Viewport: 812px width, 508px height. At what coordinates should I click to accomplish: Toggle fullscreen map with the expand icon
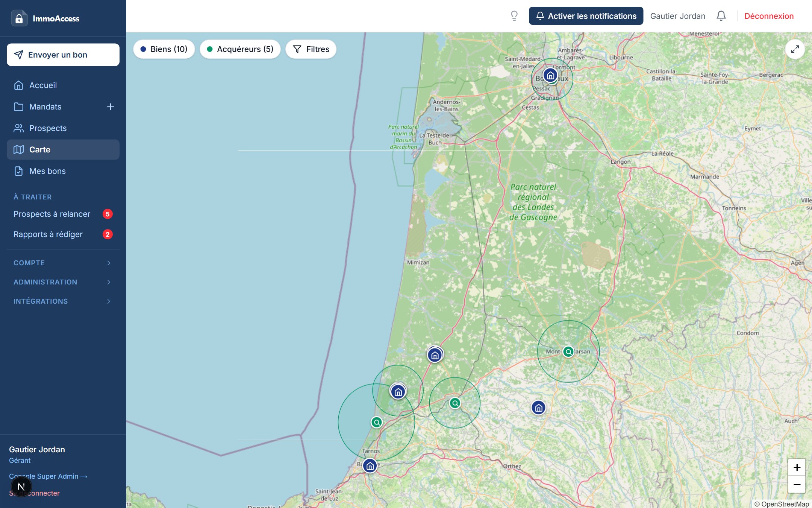795,49
